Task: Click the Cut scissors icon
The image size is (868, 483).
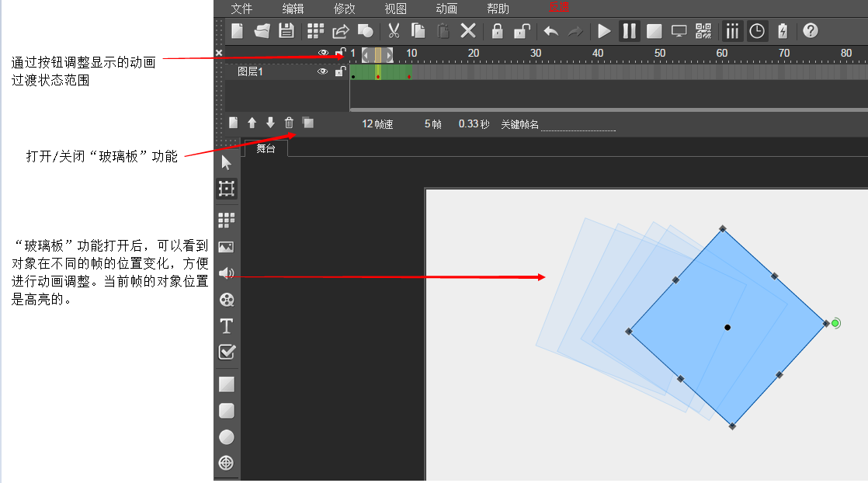Action: 394,31
